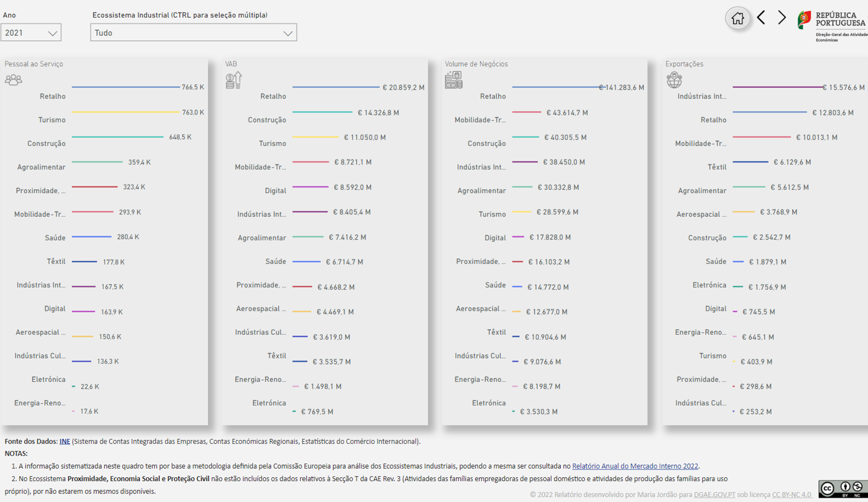Open the INE data source link
Screen dimensions: 868x502
coord(65,442)
